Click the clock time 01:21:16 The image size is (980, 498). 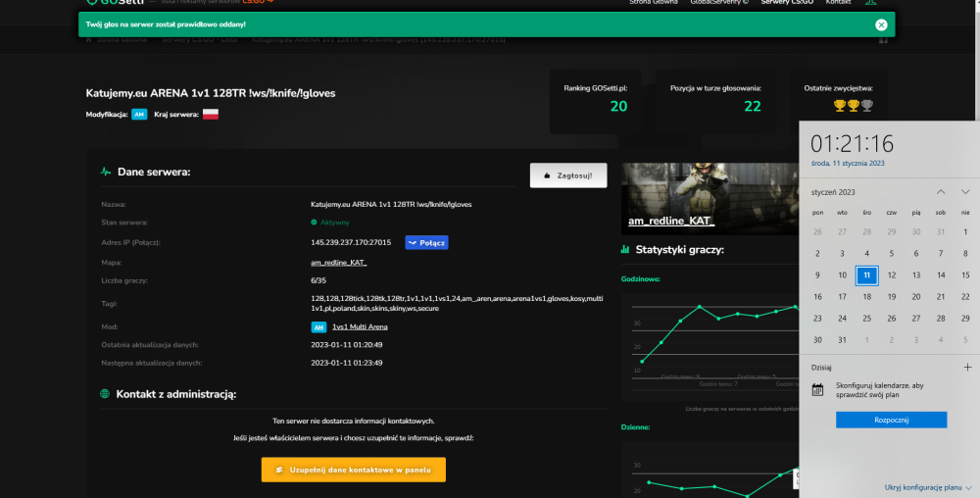point(852,144)
